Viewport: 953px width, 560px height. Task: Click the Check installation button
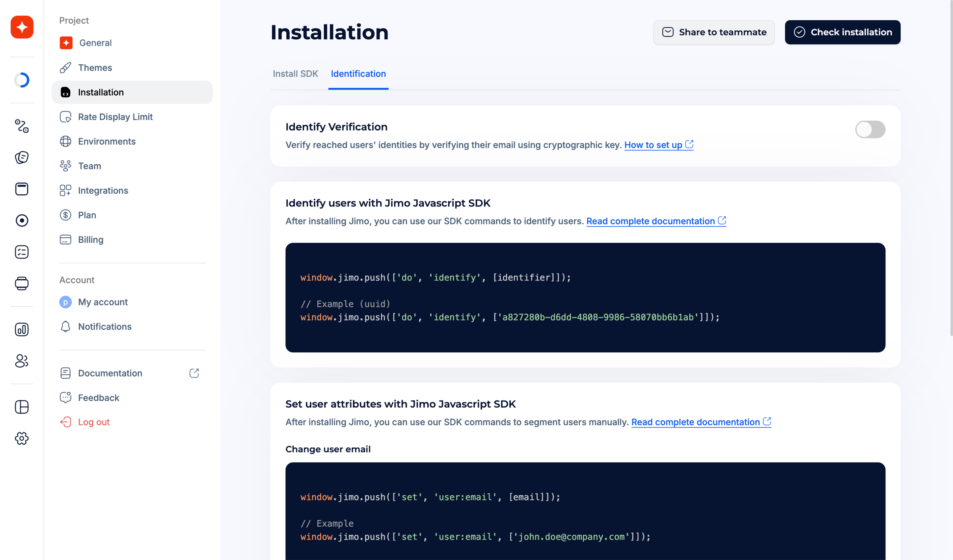843,32
